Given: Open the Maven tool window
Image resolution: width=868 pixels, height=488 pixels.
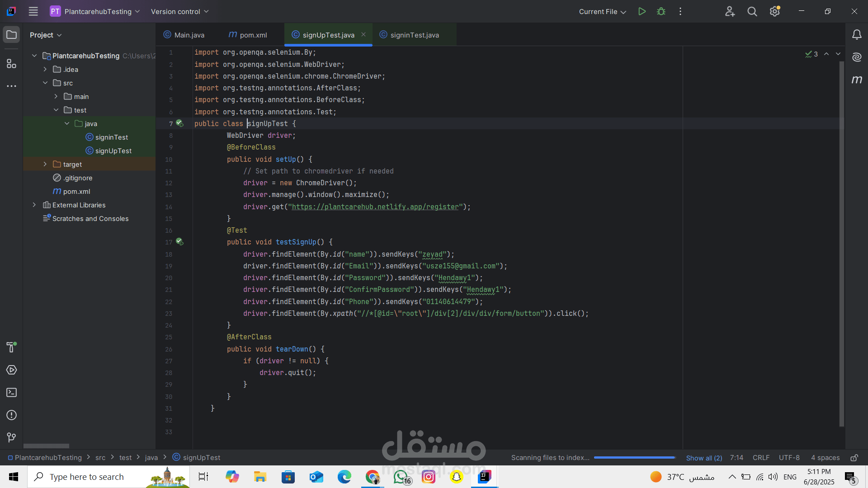Looking at the screenshot, I should (x=857, y=80).
